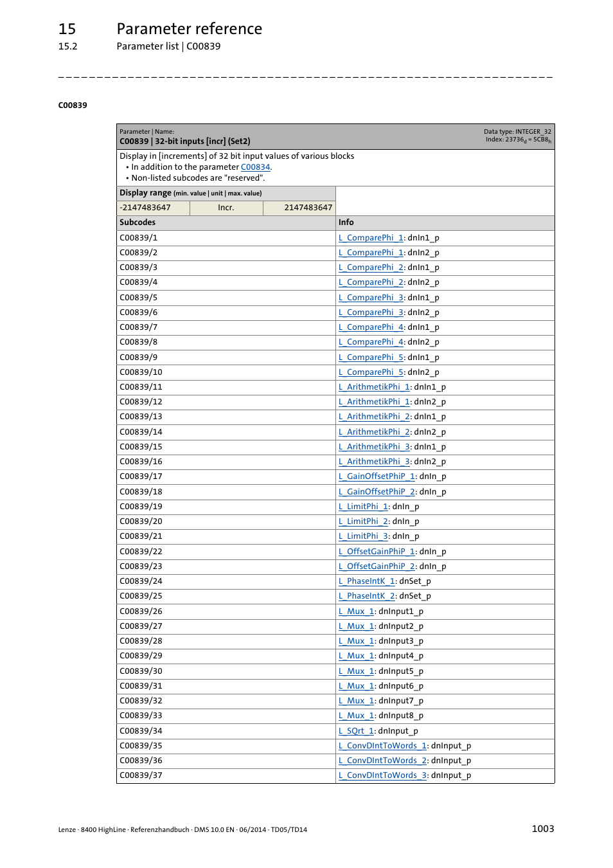Click the Parameter list C00839 subheading
613x868 pixels.
168,46
